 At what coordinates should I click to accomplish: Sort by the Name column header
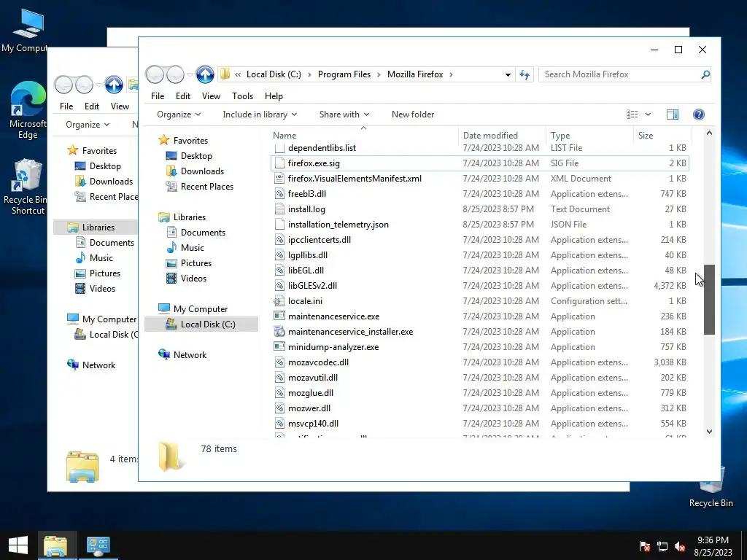pos(365,135)
